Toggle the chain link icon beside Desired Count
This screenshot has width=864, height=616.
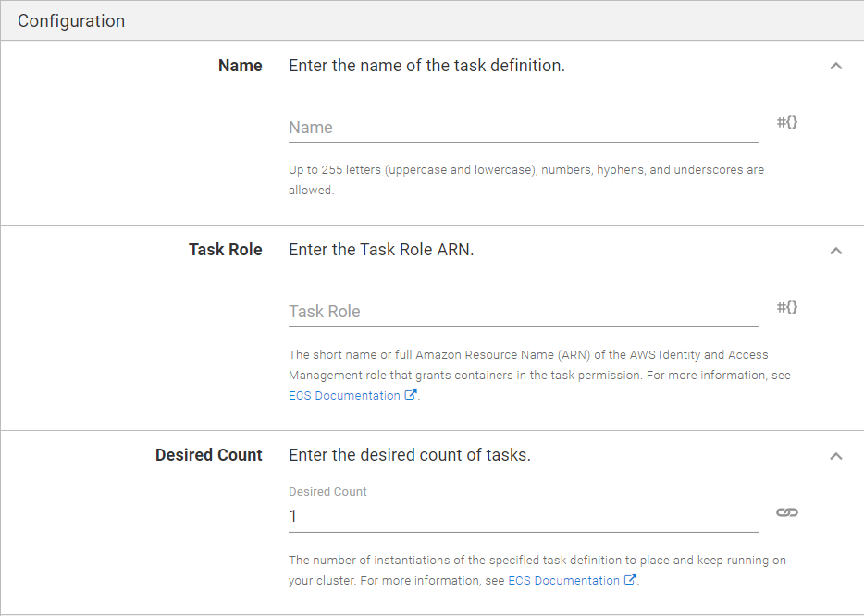click(x=787, y=513)
